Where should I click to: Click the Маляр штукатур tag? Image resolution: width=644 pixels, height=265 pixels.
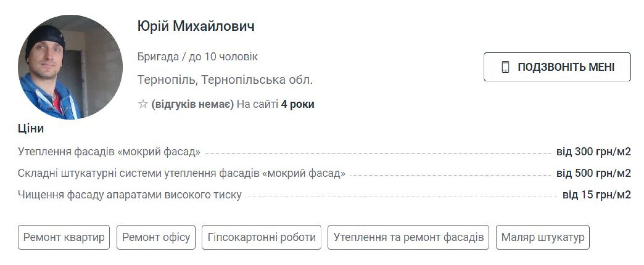(542, 237)
